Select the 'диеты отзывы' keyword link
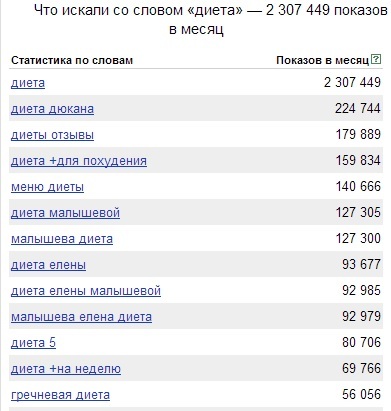Screen dimensions: 391x411 (x=52, y=135)
